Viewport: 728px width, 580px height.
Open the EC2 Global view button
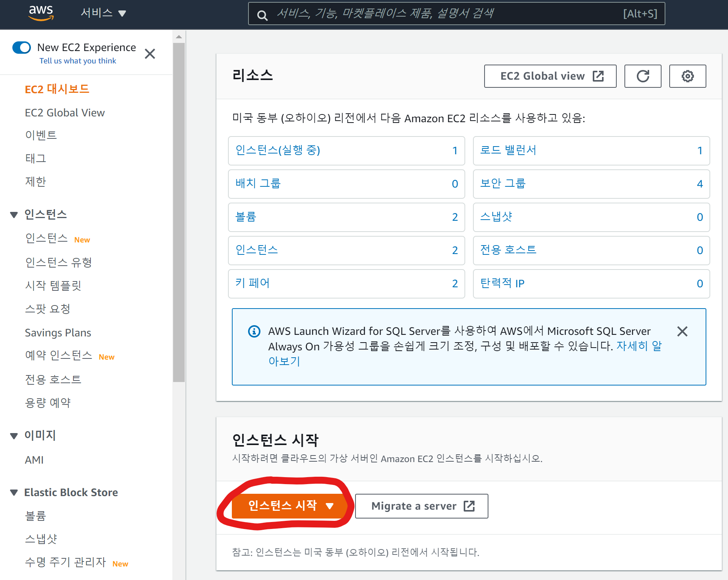click(550, 76)
